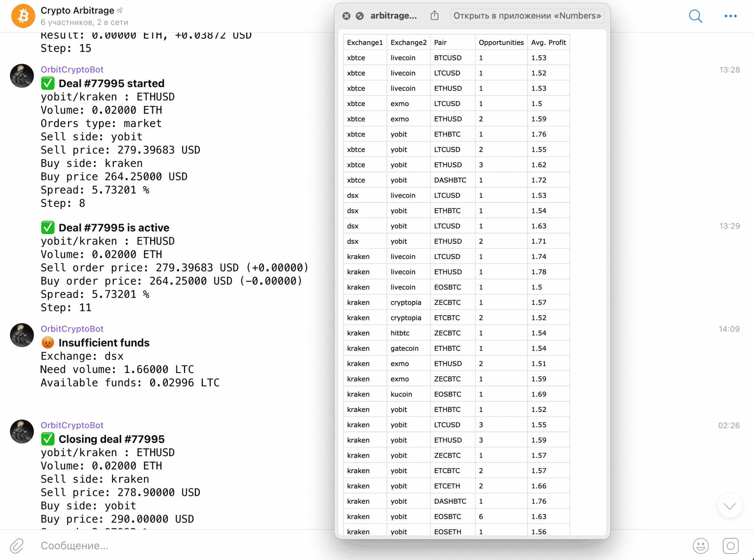Select the Avg. Profit column header

(x=549, y=42)
